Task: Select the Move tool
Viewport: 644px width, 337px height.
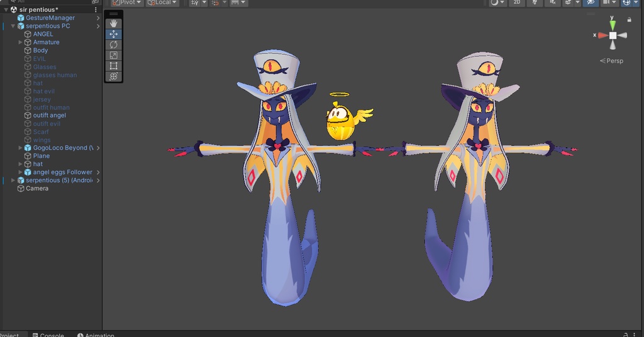Action: pos(113,34)
